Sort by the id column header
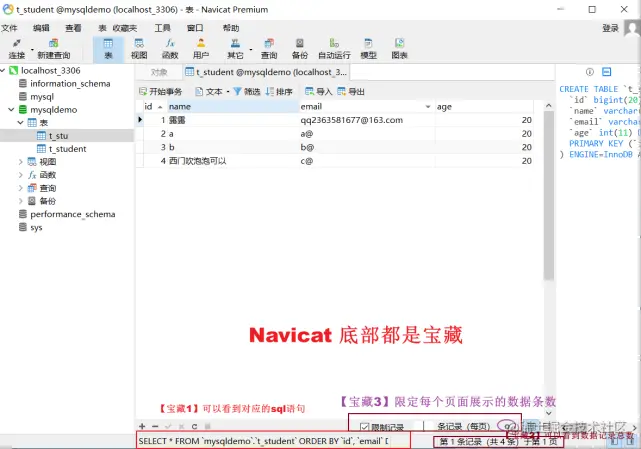641x449 pixels. click(x=153, y=107)
